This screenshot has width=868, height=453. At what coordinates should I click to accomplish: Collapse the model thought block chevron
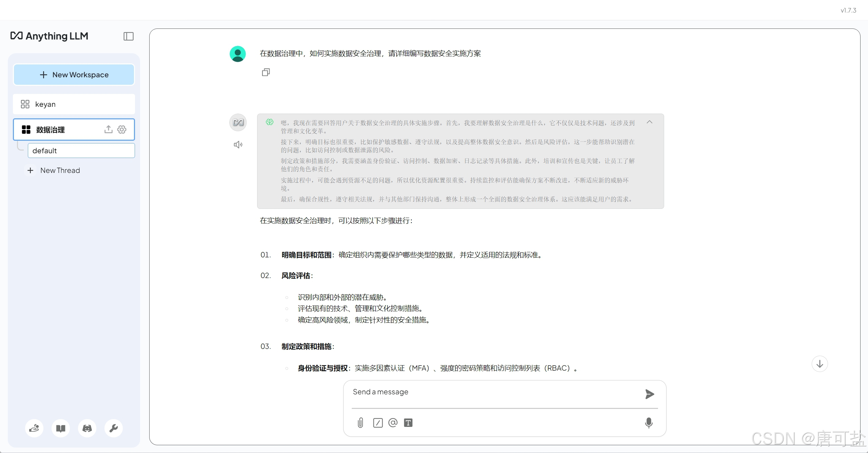649,122
